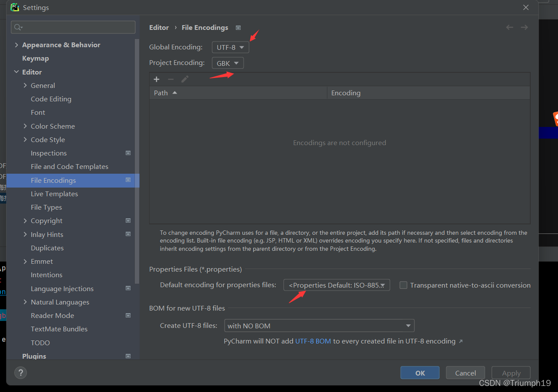Click project-level icon on Inlay Hints row

coord(128,234)
